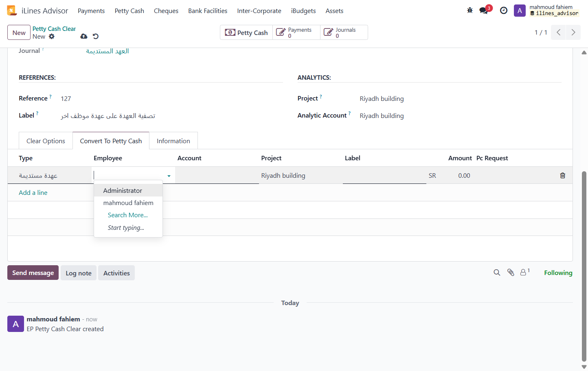Image resolution: width=588 pixels, height=371 pixels.
Task: Click the Amount cell showing 0.00
Action: (x=464, y=175)
